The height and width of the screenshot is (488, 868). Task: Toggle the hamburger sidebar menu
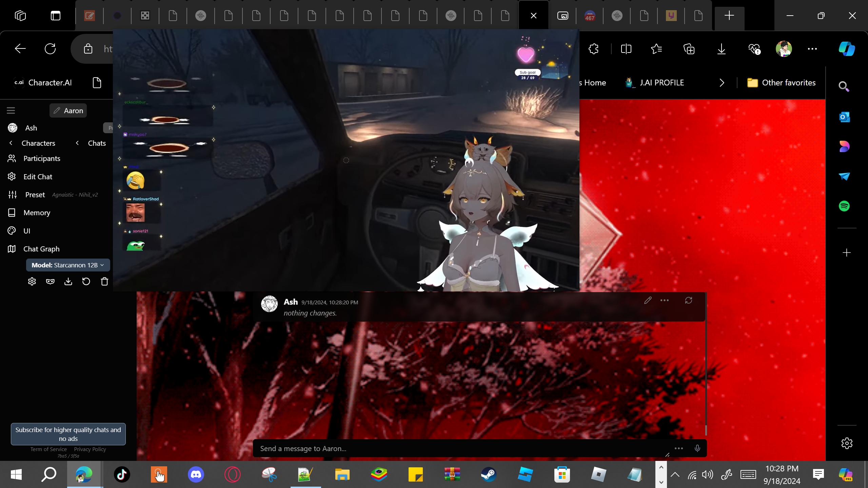pyautogui.click(x=11, y=110)
